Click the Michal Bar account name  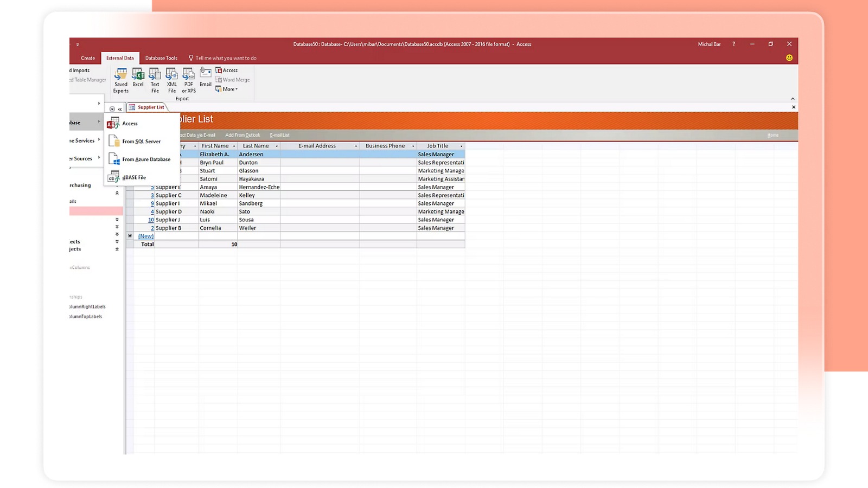point(709,44)
